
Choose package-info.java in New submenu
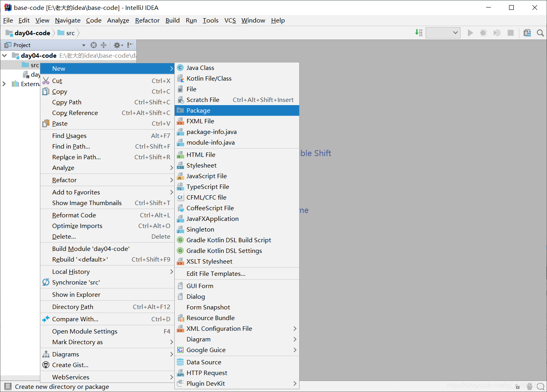[237, 132]
